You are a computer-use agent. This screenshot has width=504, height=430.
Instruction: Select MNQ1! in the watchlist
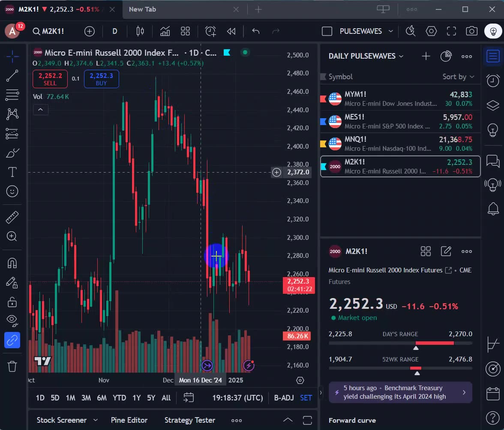click(x=400, y=143)
